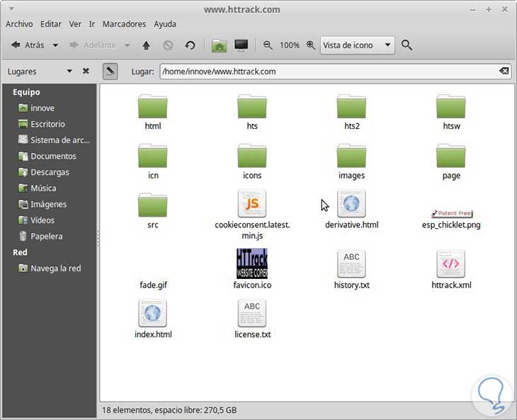Open the Editar menu
517x420 pixels.
(51, 24)
